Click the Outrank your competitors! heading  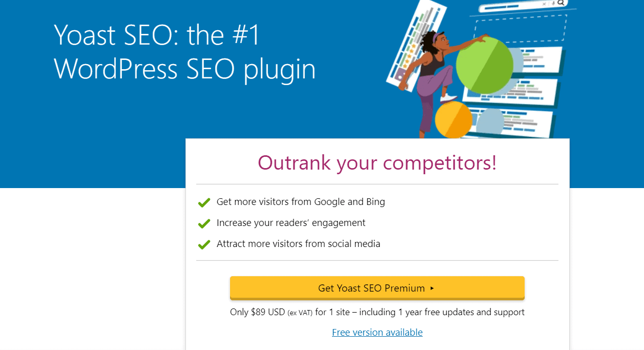[377, 162]
